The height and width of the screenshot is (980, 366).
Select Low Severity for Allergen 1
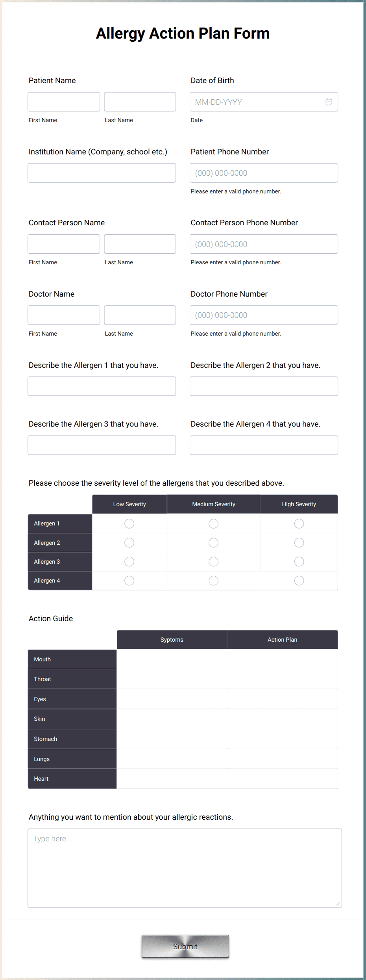coord(129,523)
